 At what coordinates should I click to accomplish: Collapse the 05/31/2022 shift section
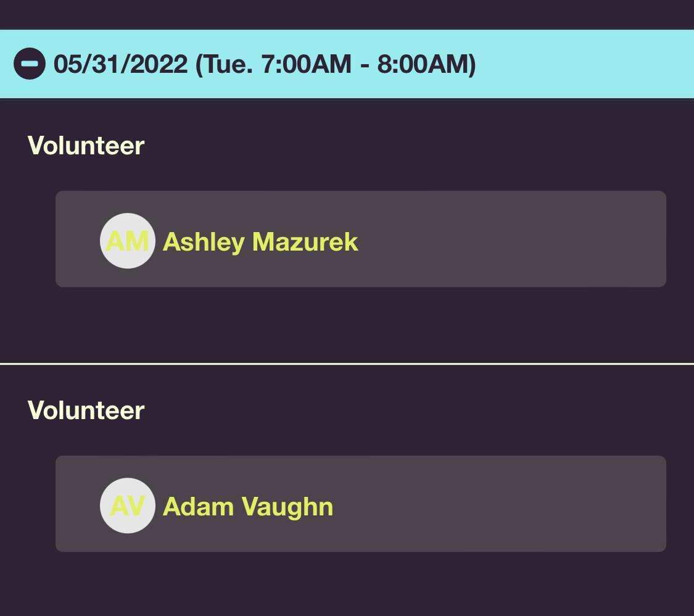click(29, 64)
